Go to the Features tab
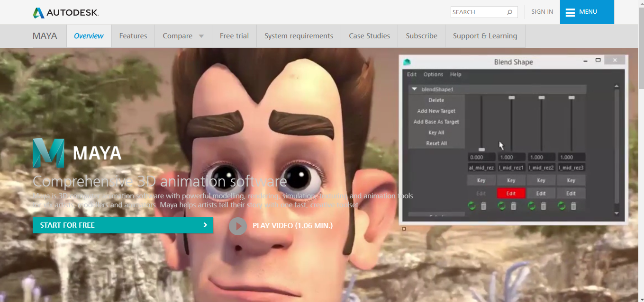This screenshot has height=302, width=644. [133, 36]
